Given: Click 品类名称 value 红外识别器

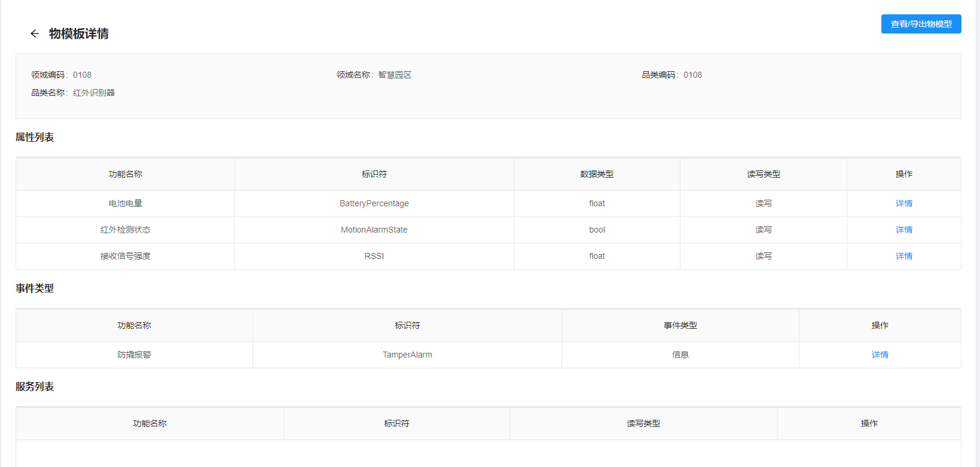Looking at the screenshot, I should (94, 93).
